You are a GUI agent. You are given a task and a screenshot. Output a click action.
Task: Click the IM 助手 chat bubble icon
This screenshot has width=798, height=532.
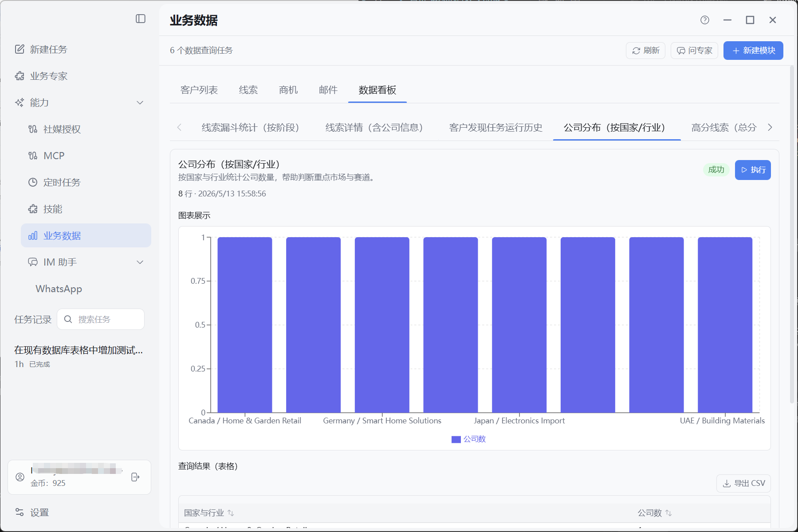click(x=33, y=262)
